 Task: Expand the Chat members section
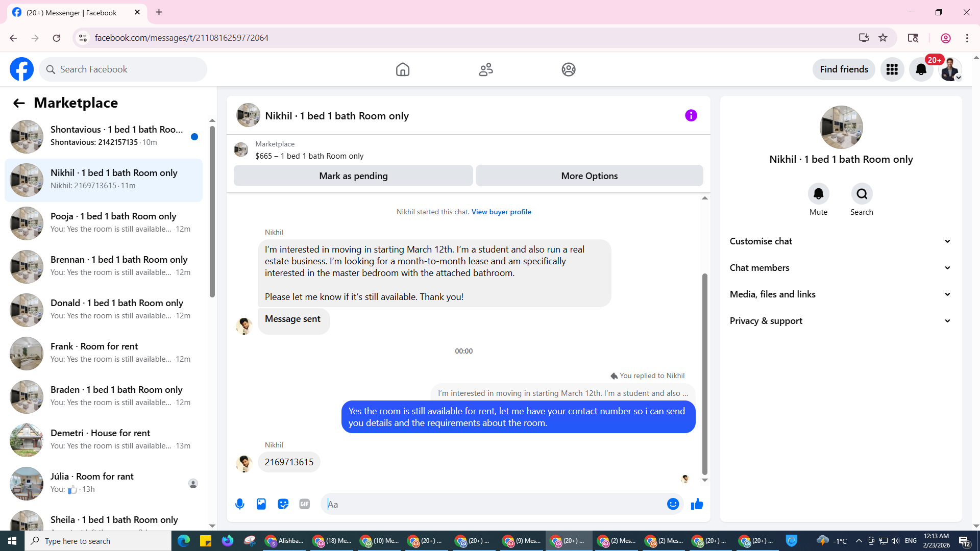pyautogui.click(x=841, y=268)
